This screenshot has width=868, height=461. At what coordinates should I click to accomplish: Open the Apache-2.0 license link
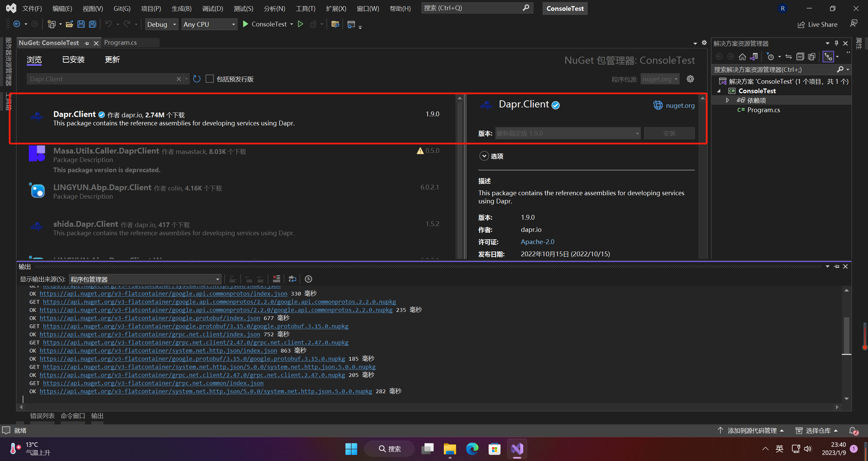[537, 242]
